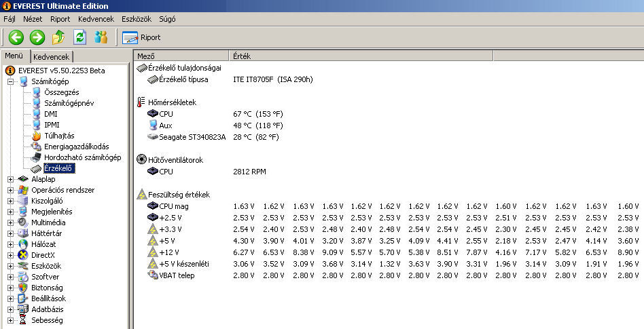Viewport: 644px width, 329px height.
Task: Expand the Szoftver tree node
Action: click(x=10, y=277)
